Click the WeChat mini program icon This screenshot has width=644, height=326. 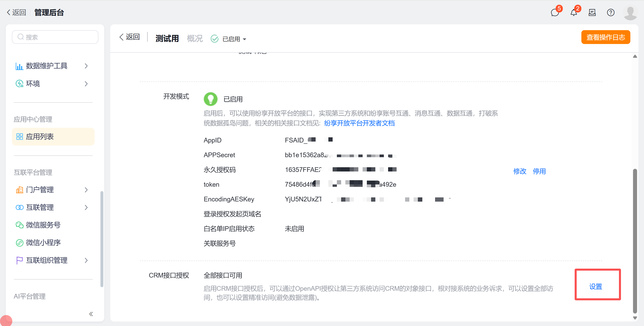[19, 243]
